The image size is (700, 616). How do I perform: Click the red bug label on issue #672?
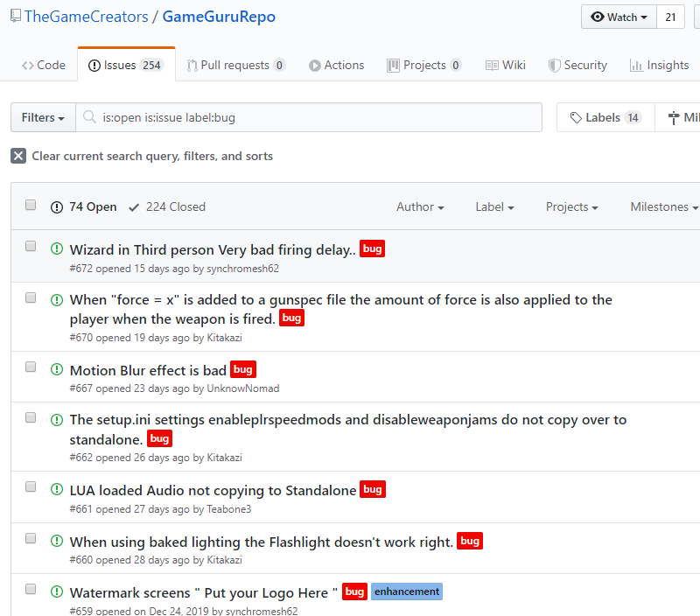[x=373, y=248]
